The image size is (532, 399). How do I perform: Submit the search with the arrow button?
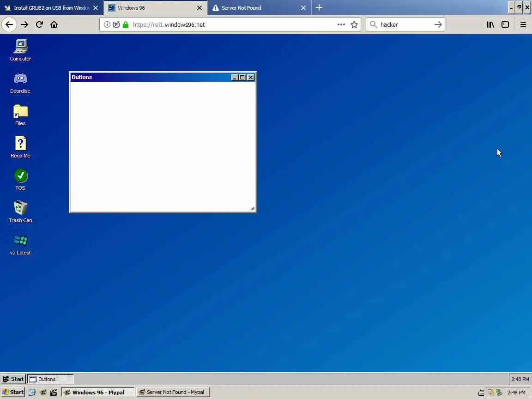(438, 24)
